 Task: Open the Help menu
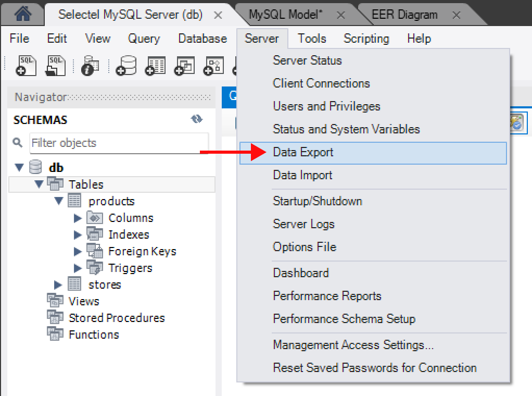pos(419,39)
